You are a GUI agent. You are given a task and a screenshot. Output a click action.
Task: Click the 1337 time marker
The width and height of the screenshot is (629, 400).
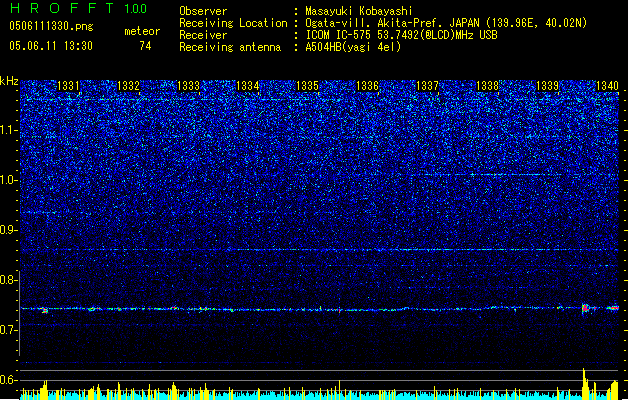[x=428, y=86]
